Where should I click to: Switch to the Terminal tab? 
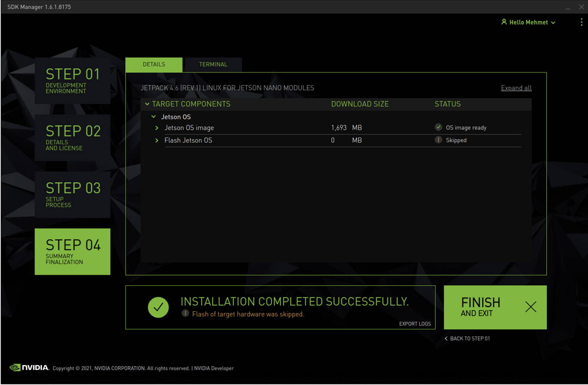point(212,64)
